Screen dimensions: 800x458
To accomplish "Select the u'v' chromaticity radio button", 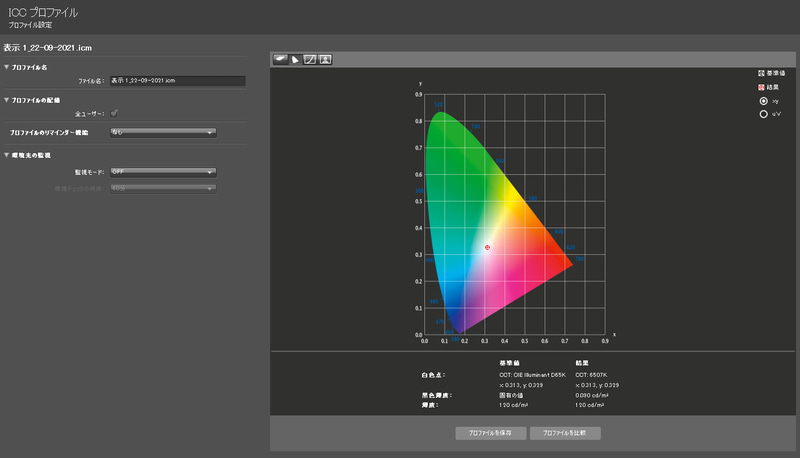I will [x=763, y=114].
